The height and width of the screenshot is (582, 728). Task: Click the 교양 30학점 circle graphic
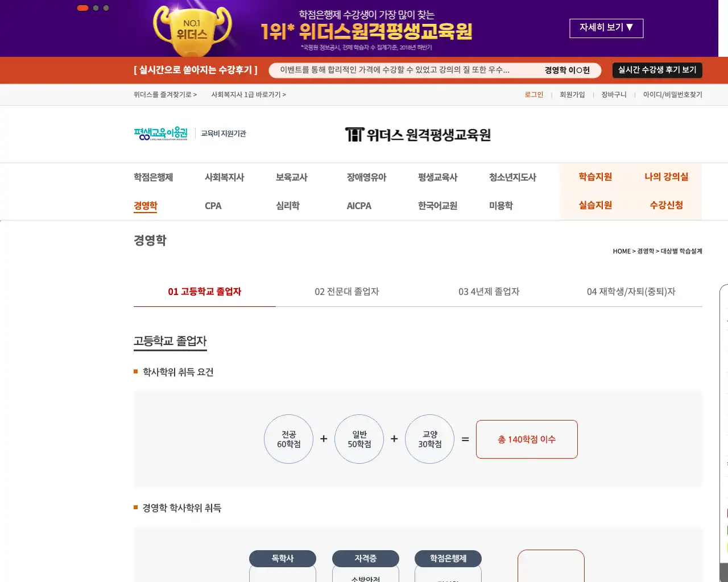pyautogui.click(x=429, y=439)
